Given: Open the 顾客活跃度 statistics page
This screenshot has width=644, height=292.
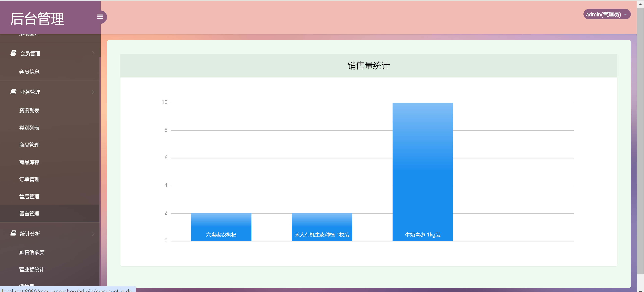Looking at the screenshot, I should click(x=32, y=252).
